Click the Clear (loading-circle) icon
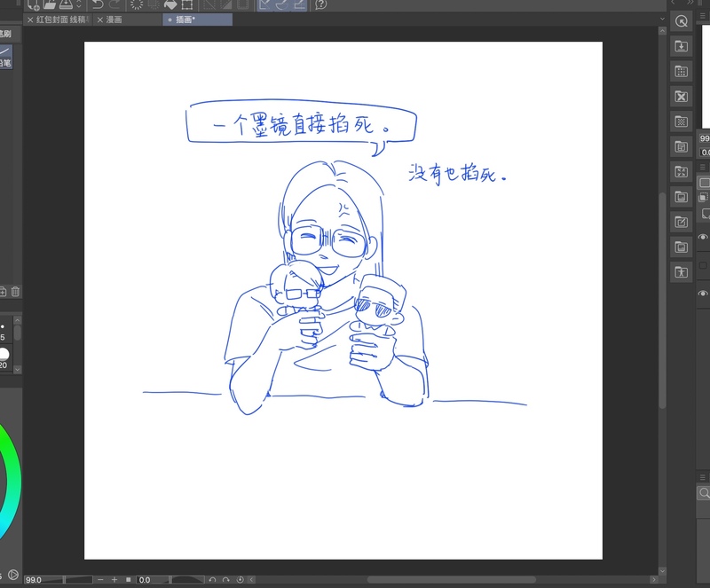710x588 pixels. (137, 4)
